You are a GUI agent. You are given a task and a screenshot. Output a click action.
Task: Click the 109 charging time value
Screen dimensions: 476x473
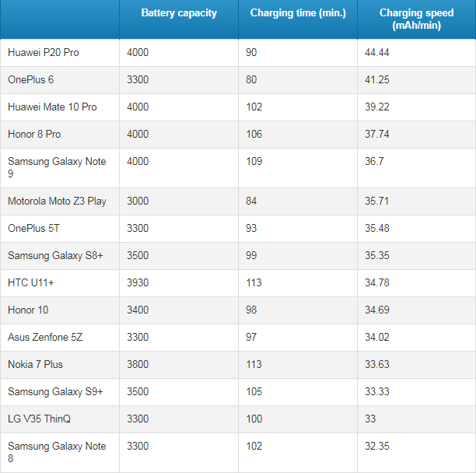(x=254, y=161)
